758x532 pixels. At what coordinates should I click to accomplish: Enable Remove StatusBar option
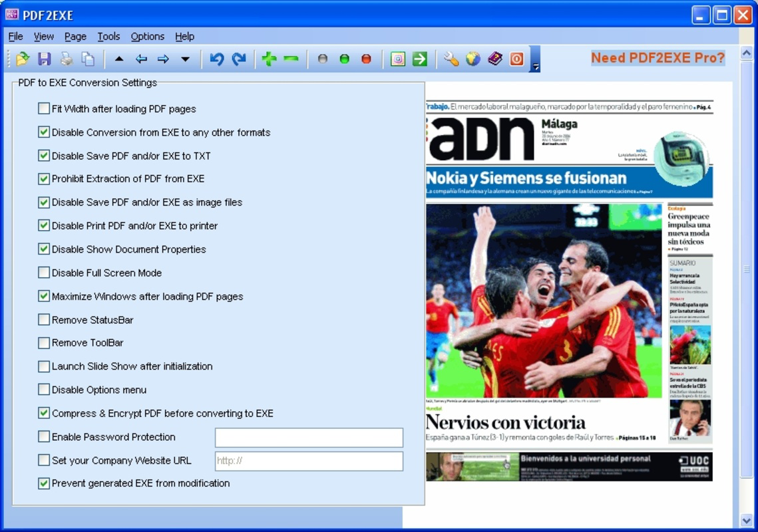pyautogui.click(x=43, y=319)
